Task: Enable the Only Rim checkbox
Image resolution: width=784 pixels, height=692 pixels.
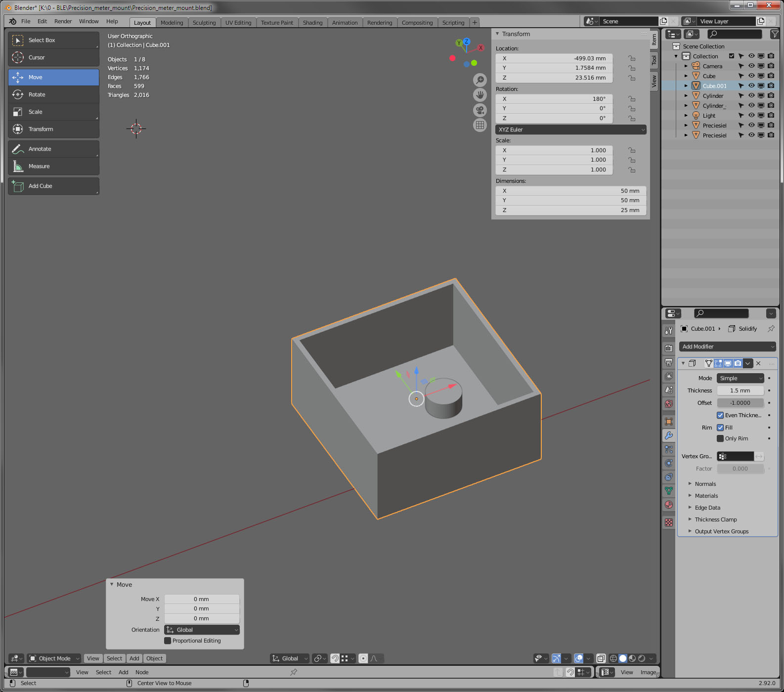Action: (720, 438)
